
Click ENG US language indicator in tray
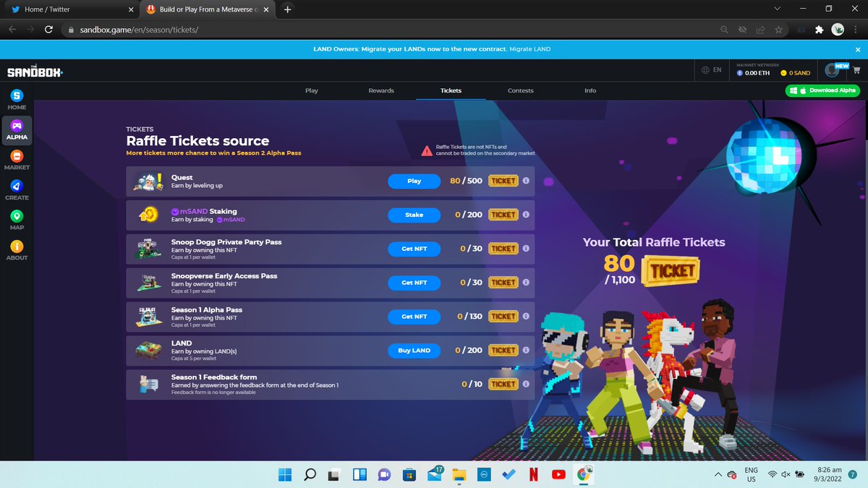click(x=751, y=475)
